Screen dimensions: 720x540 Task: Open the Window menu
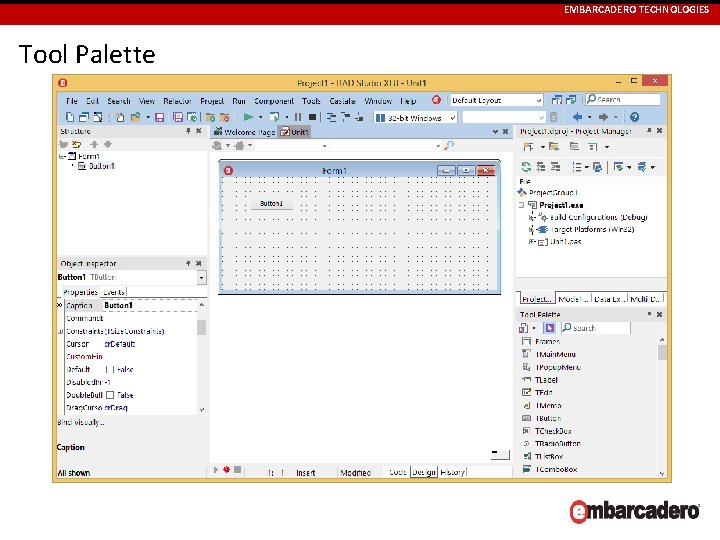pos(378,101)
